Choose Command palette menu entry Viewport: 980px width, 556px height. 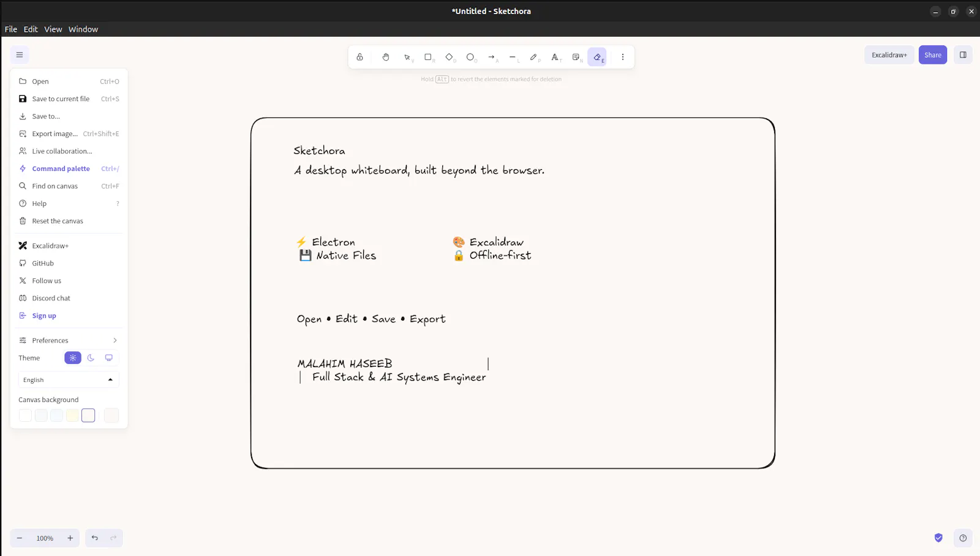pyautogui.click(x=69, y=169)
